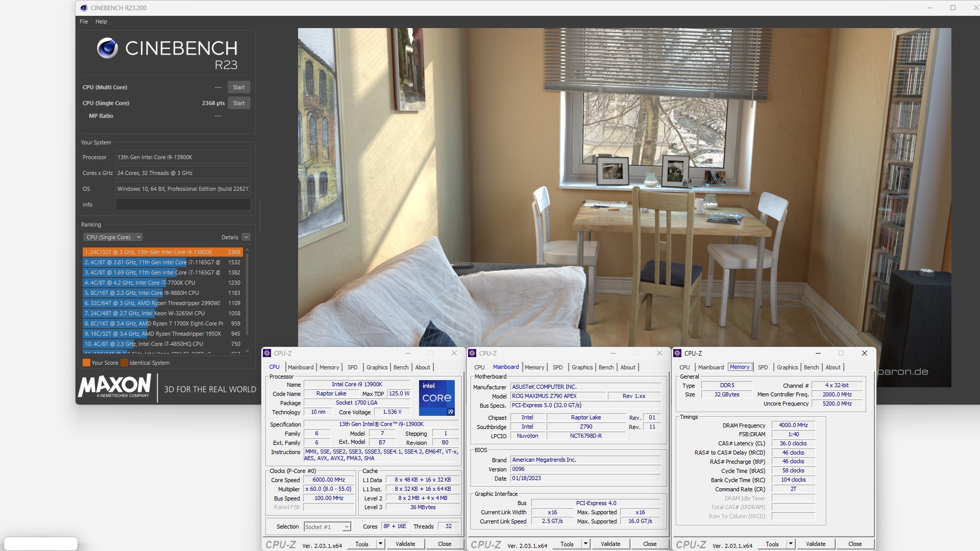
Task: Start the CPU Multi Core test
Action: tap(239, 87)
